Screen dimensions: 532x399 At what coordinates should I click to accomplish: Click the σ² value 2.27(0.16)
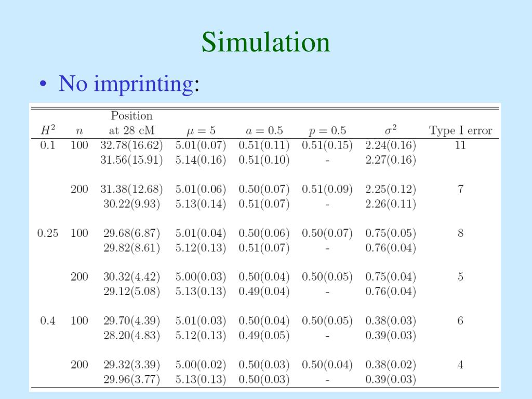(x=391, y=160)
